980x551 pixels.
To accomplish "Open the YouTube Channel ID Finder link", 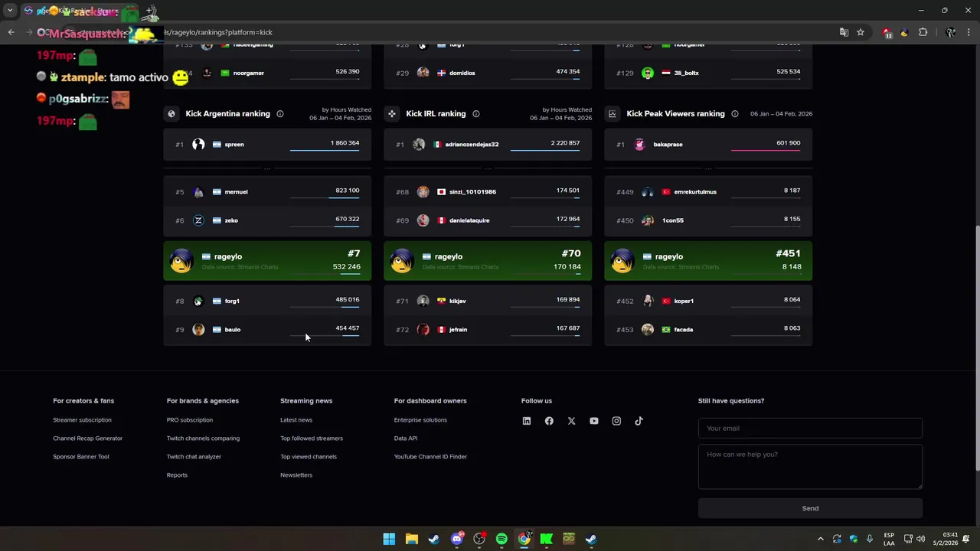I will 430,457.
